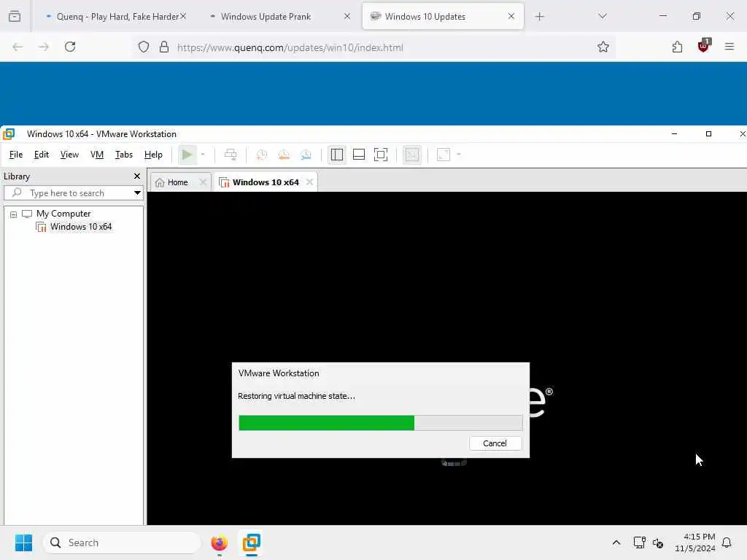Open the list all tabs chevron

[603, 16]
